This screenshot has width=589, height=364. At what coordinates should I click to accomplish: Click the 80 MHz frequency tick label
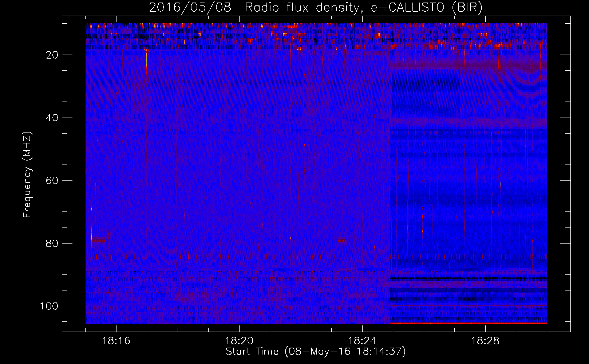[52, 243]
